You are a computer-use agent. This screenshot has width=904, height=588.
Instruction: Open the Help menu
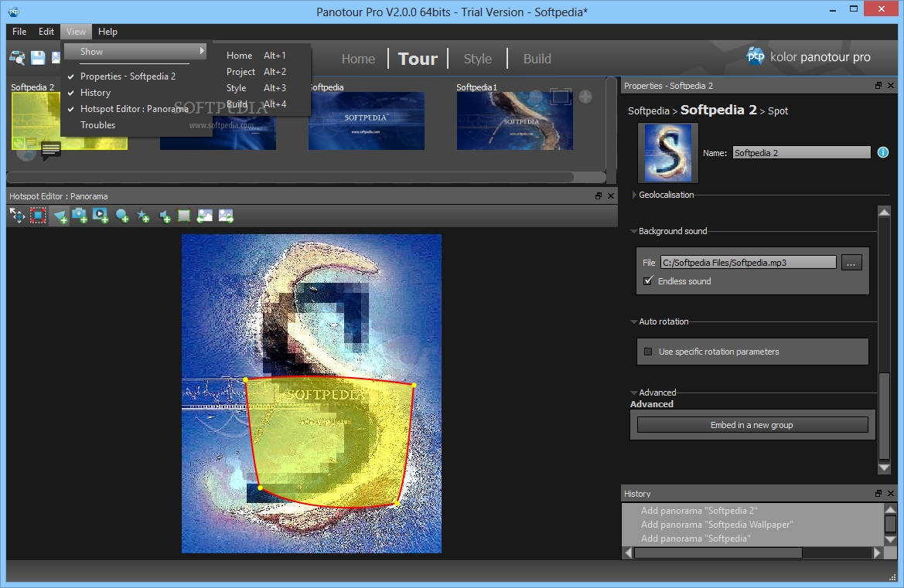coord(107,31)
